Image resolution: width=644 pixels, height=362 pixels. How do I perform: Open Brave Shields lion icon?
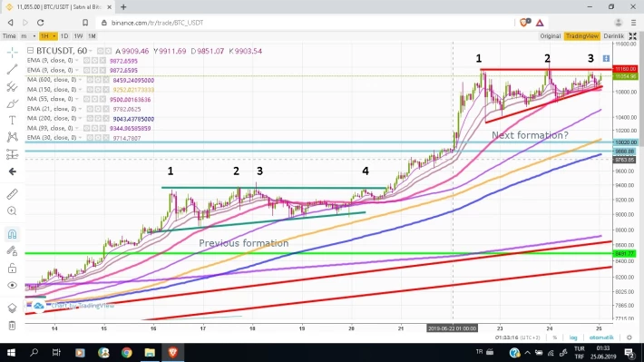coord(524,23)
